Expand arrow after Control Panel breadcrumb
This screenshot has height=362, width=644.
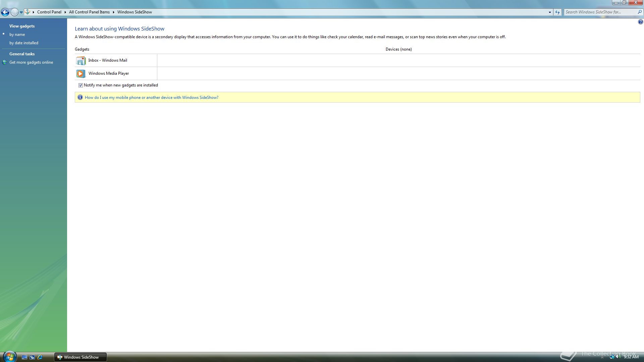coord(65,12)
